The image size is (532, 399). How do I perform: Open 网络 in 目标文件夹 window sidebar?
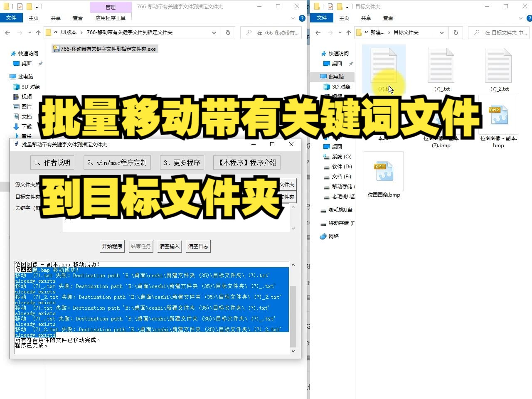[330, 236]
